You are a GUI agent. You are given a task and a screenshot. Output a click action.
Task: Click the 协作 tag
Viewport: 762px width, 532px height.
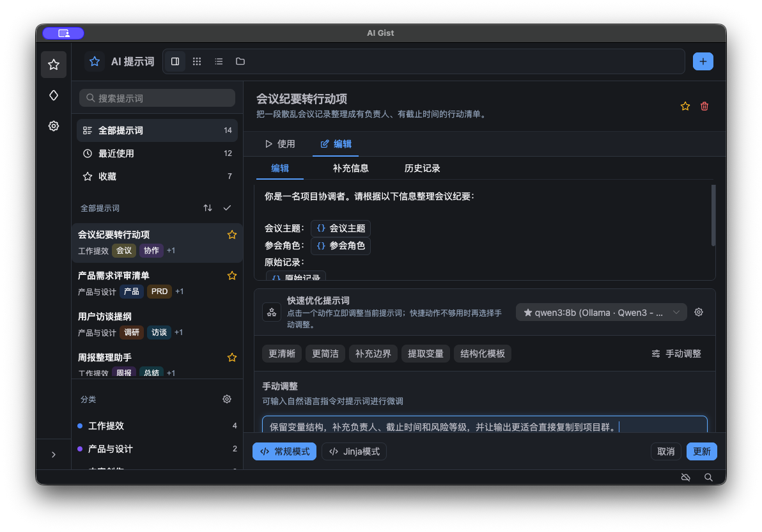coord(151,251)
